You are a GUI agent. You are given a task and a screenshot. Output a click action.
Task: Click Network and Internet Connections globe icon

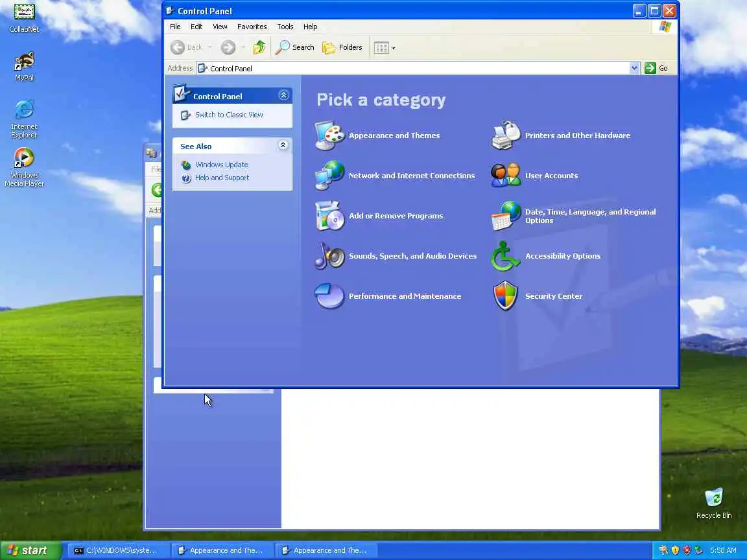click(x=329, y=176)
